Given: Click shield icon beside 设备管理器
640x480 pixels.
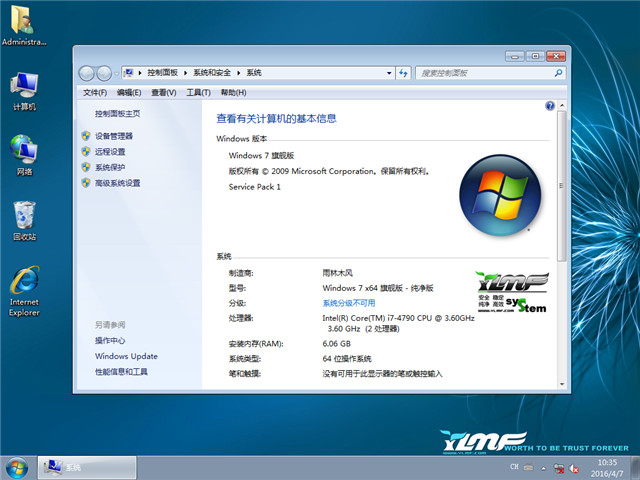Looking at the screenshot, I should (x=86, y=136).
